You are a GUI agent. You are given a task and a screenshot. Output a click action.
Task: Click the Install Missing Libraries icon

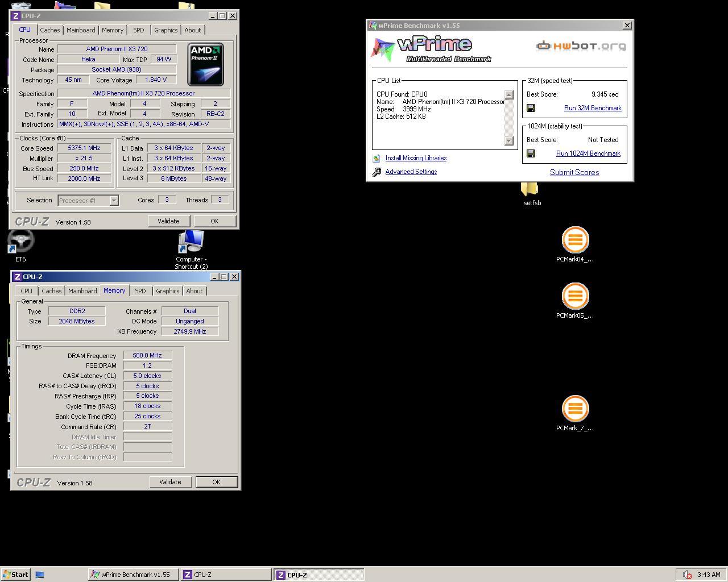[377, 159]
